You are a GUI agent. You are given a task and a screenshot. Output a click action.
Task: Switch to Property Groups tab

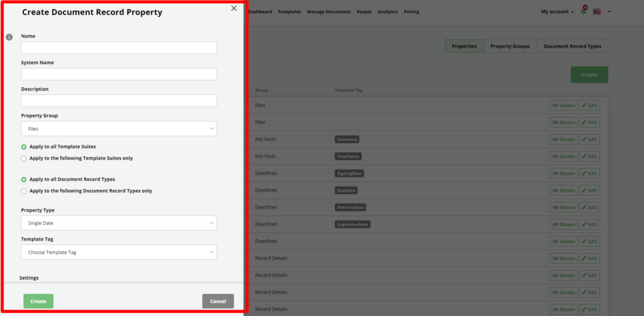509,46
